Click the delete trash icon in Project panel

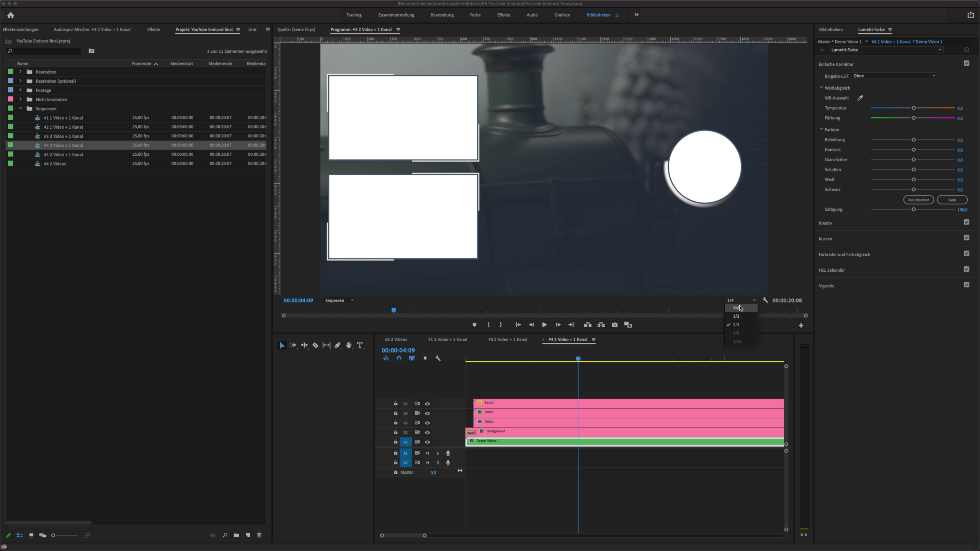point(259,535)
